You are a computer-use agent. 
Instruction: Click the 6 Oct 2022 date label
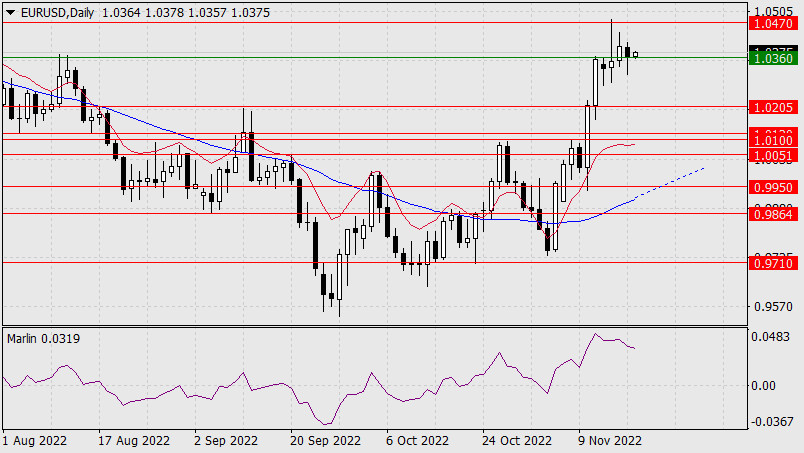tap(417, 441)
